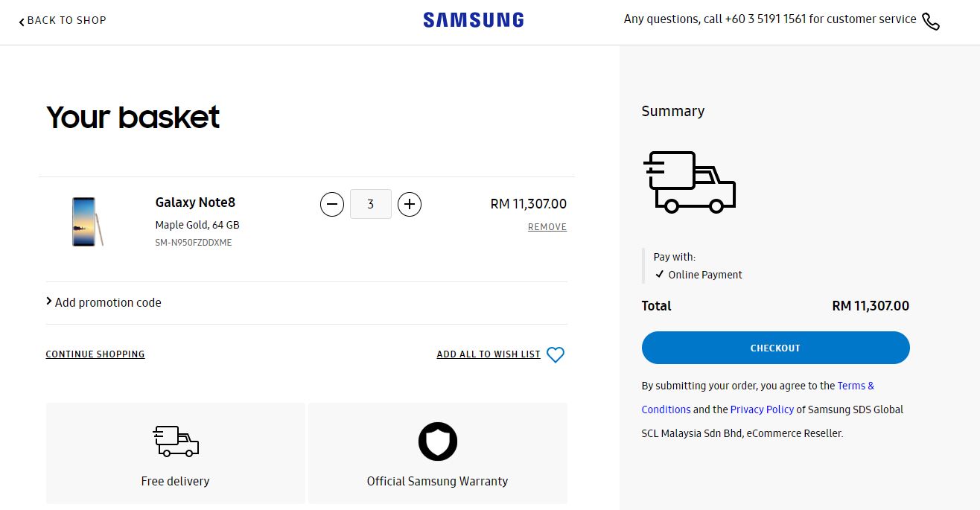Select the Online Payment checkmark option
The height and width of the screenshot is (510, 980).
coord(699,275)
